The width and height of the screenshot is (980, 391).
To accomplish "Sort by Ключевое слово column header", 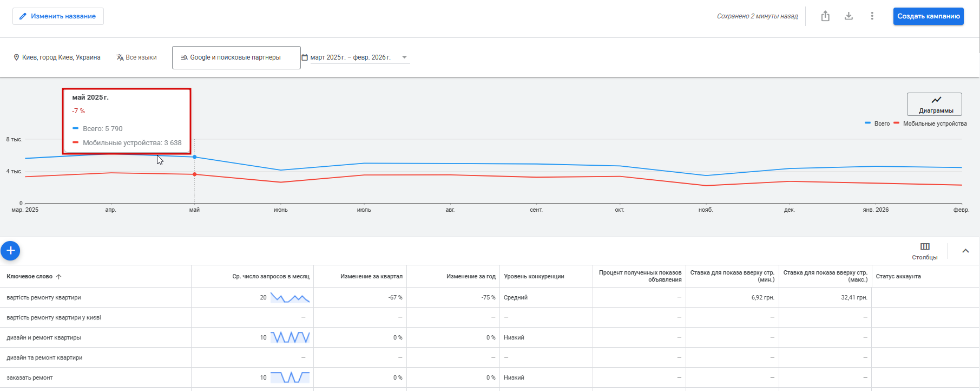I will pos(30,276).
